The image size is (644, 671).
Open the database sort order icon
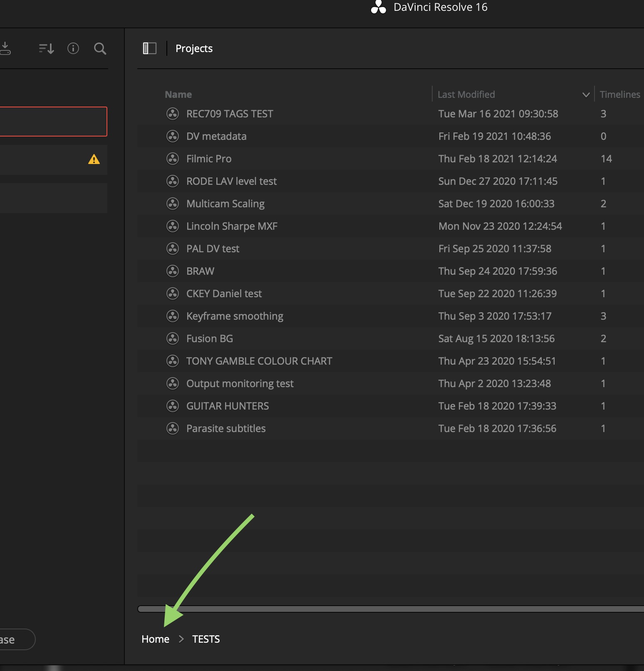point(46,49)
